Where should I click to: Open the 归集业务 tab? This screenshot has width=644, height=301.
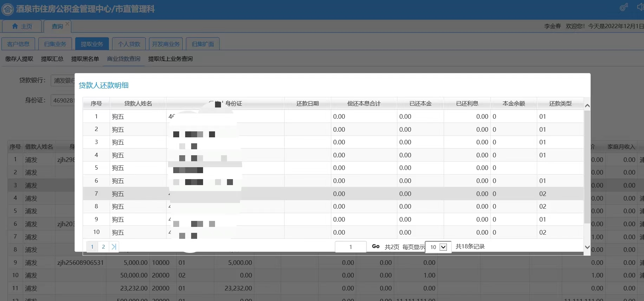55,44
